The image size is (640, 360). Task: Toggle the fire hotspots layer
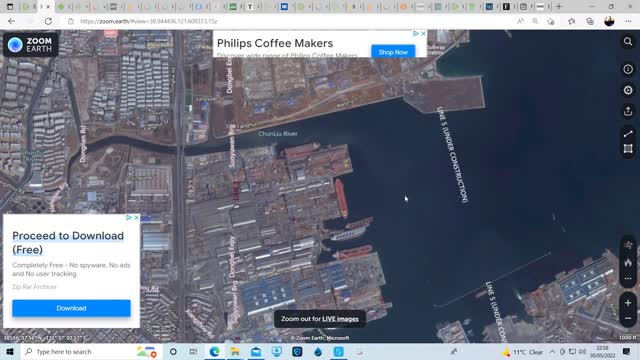(x=628, y=263)
